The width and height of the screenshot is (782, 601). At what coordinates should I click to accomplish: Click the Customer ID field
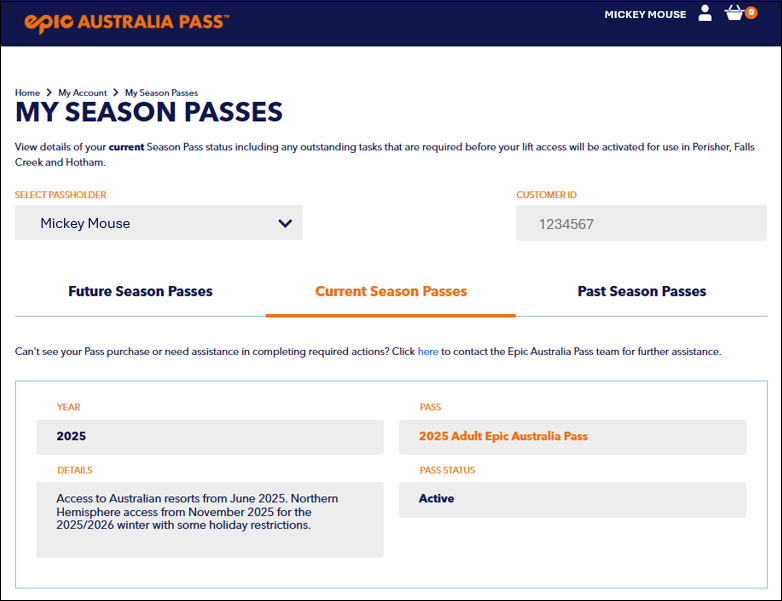(641, 224)
